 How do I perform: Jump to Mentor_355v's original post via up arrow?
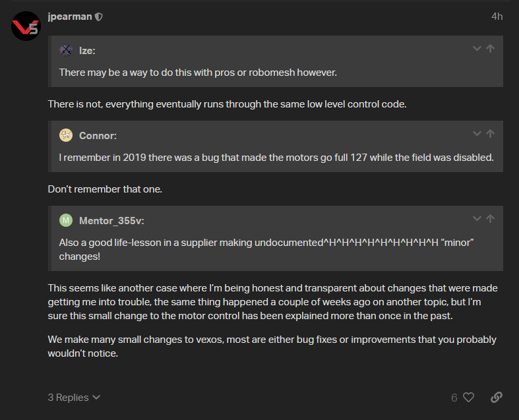490,219
